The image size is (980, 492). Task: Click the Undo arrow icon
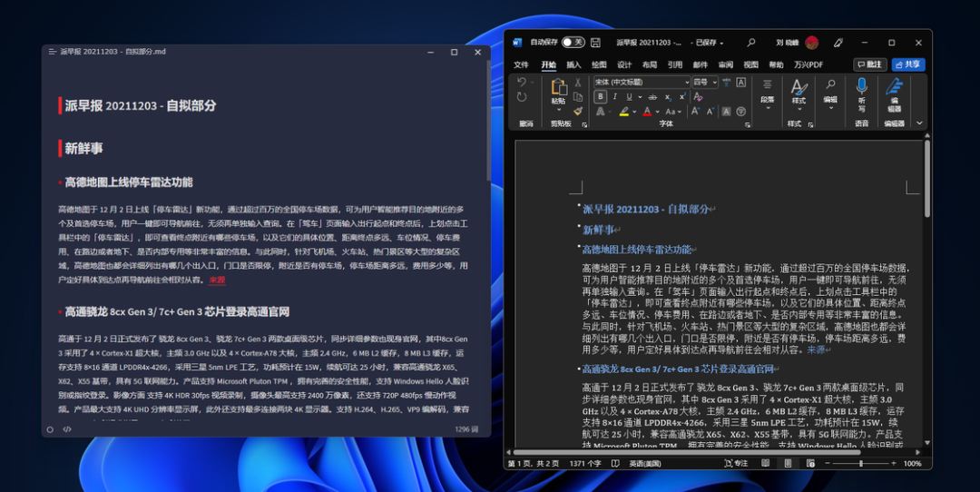pyautogui.click(x=522, y=83)
